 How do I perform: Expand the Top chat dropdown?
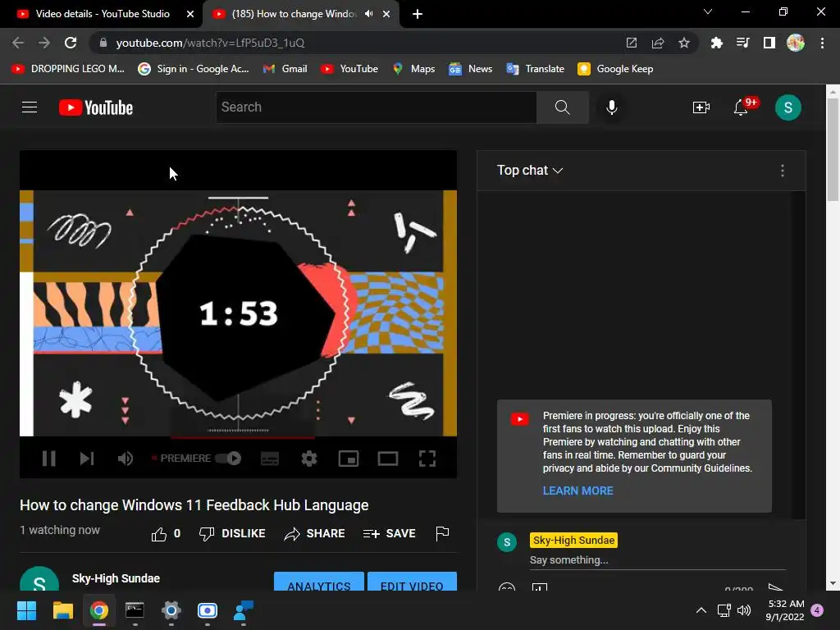(530, 171)
